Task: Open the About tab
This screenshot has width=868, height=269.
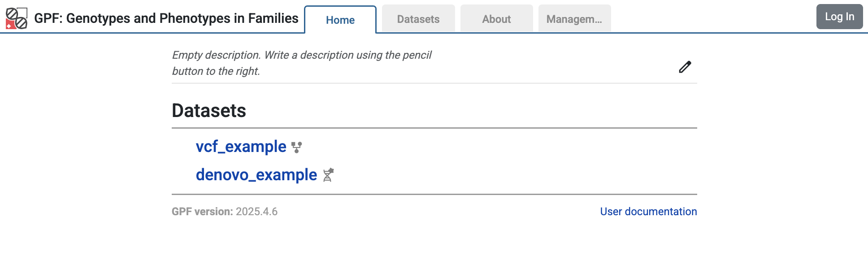Action: tap(496, 19)
